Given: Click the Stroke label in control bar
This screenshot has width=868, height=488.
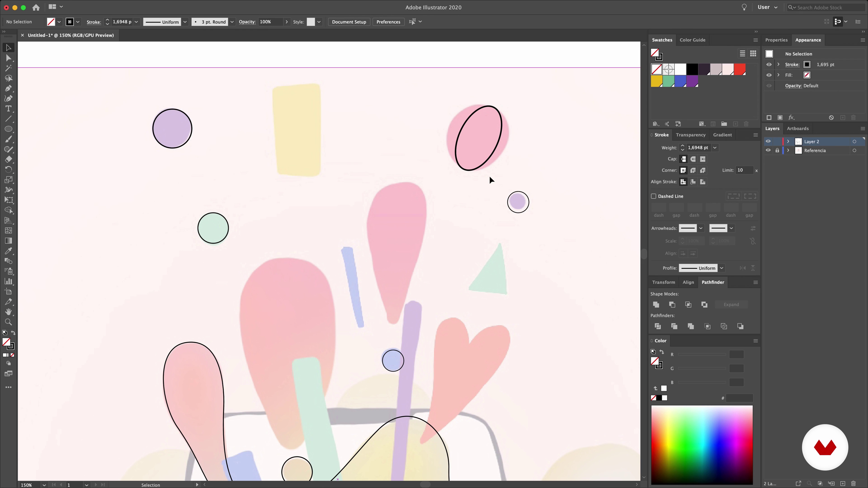Looking at the screenshot, I should tap(94, 22).
